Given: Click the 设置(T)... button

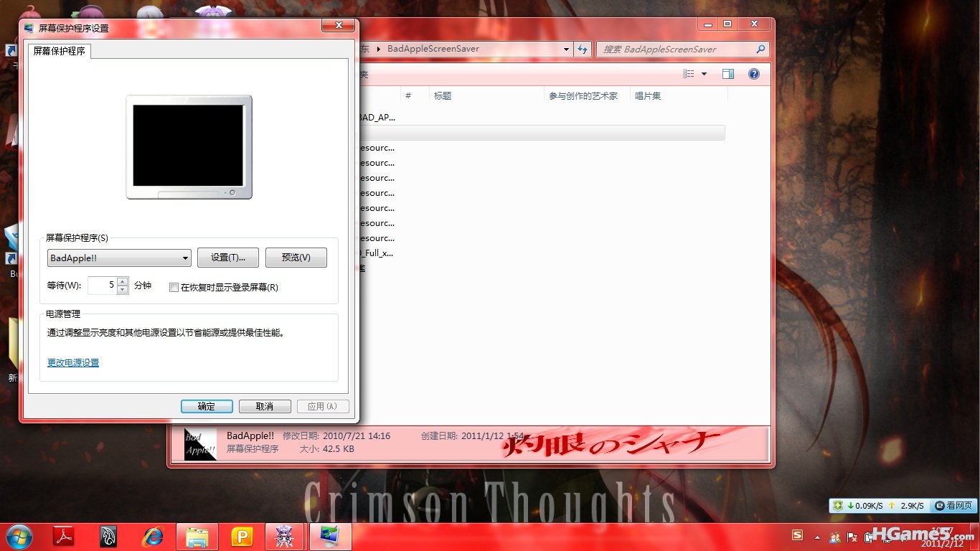Looking at the screenshot, I should (228, 258).
